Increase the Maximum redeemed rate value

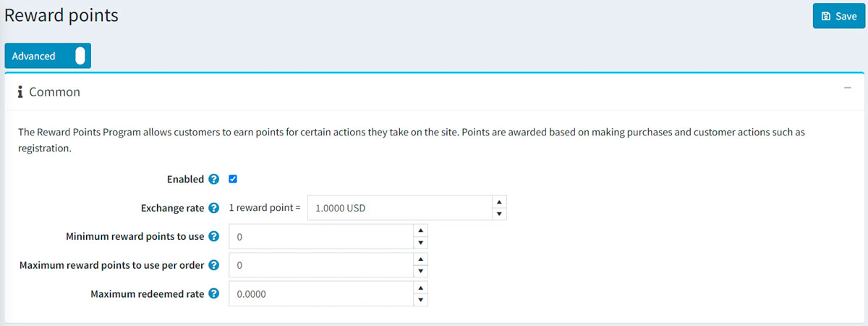click(x=420, y=288)
